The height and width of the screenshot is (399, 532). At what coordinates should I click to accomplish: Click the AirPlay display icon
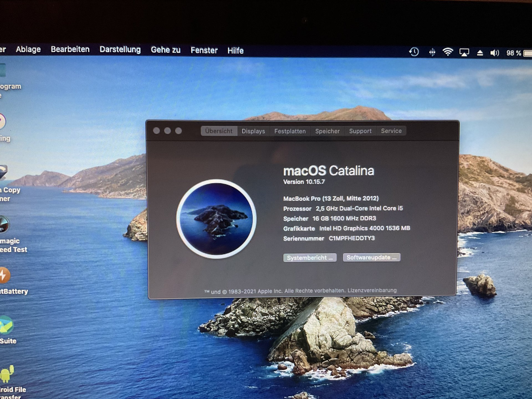point(464,52)
